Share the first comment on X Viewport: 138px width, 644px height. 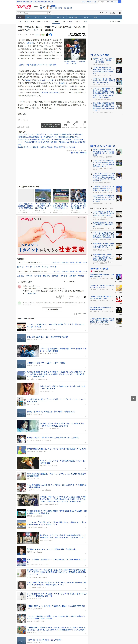click(x=85, y=297)
